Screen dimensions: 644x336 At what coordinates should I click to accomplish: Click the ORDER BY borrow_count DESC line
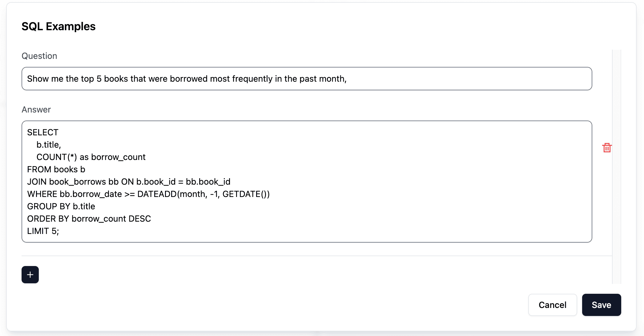pos(89,219)
